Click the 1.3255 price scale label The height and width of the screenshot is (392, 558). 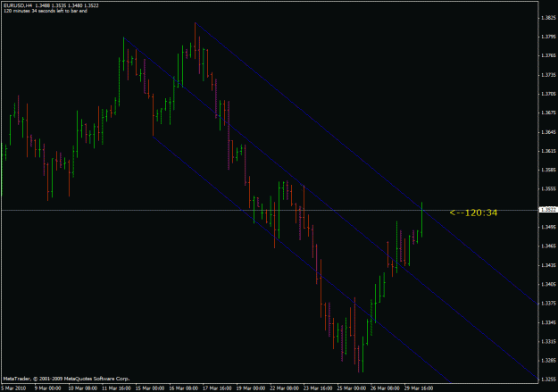click(x=548, y=379)
